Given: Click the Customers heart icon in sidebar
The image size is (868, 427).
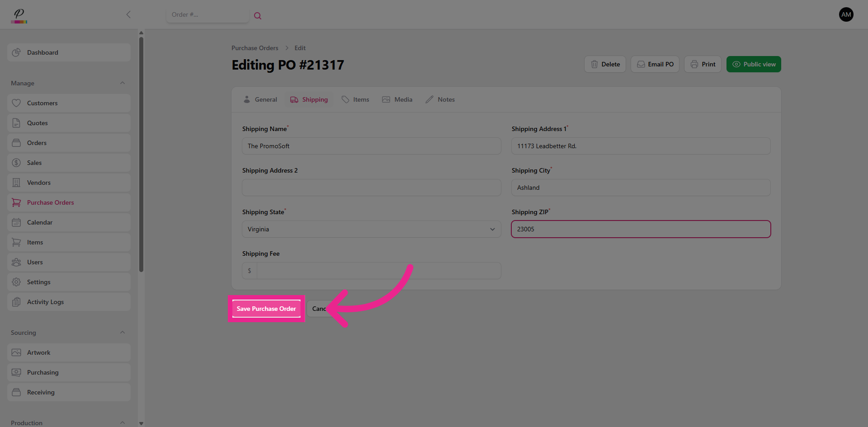Looking at the screenshot, I should (16, 103).
